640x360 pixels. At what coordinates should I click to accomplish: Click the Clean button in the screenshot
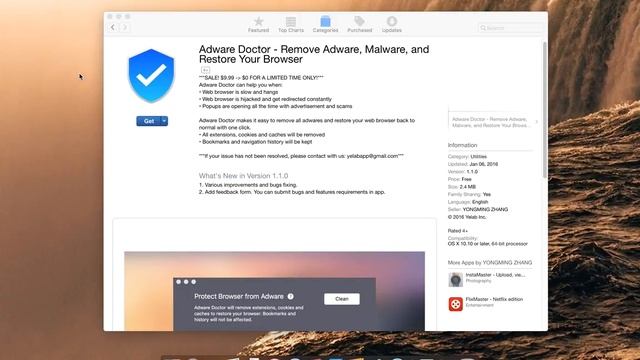[342, 299]
